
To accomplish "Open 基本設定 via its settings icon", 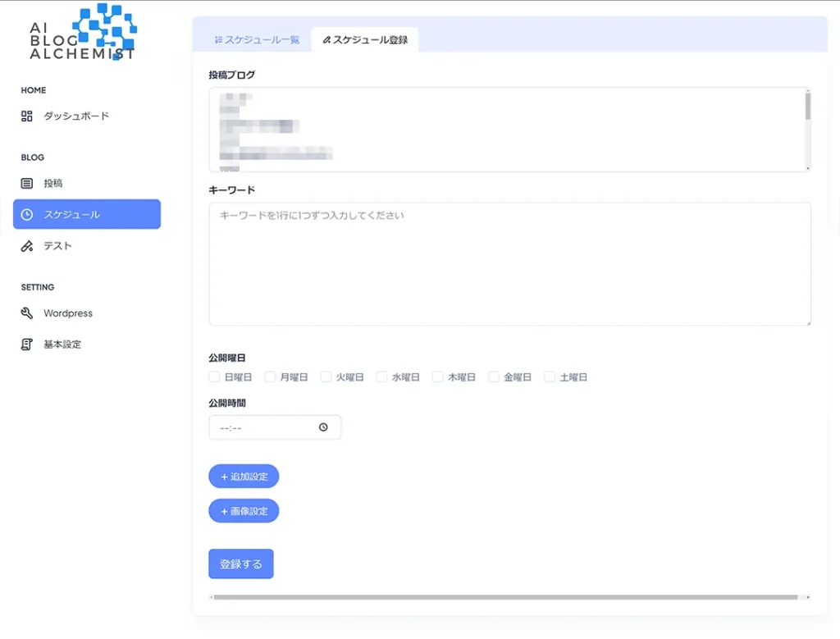I will (x=25, y=344).
